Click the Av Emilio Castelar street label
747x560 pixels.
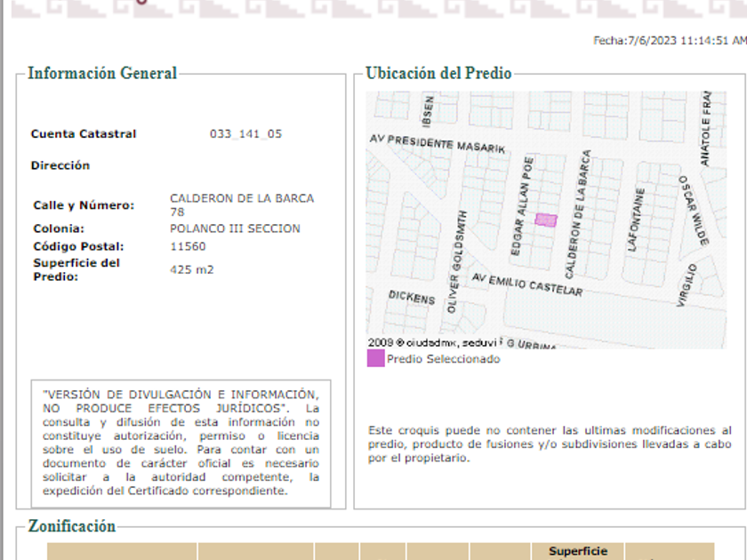[526, 284]
